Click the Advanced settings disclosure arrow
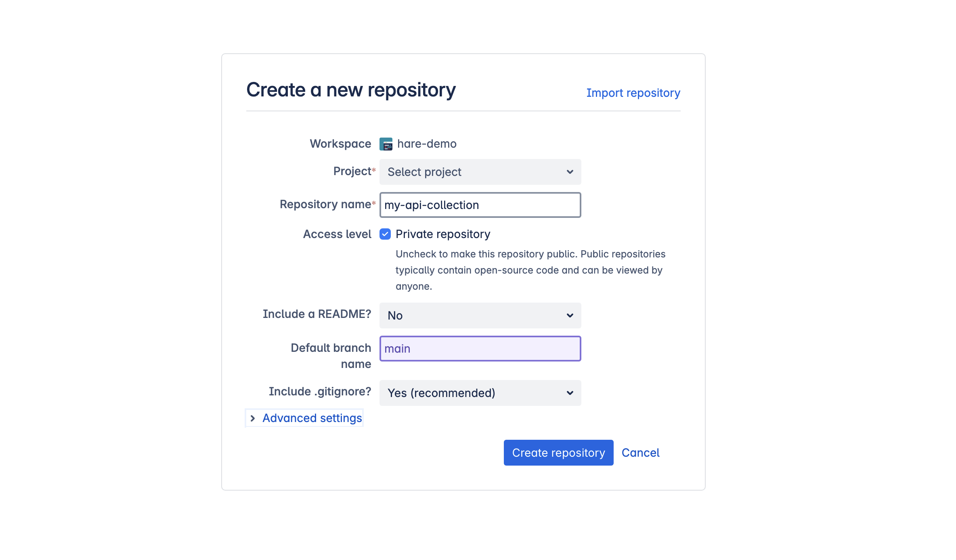This screenshot has height=560, width=956. pyautogui.click(x=253, y=418)
